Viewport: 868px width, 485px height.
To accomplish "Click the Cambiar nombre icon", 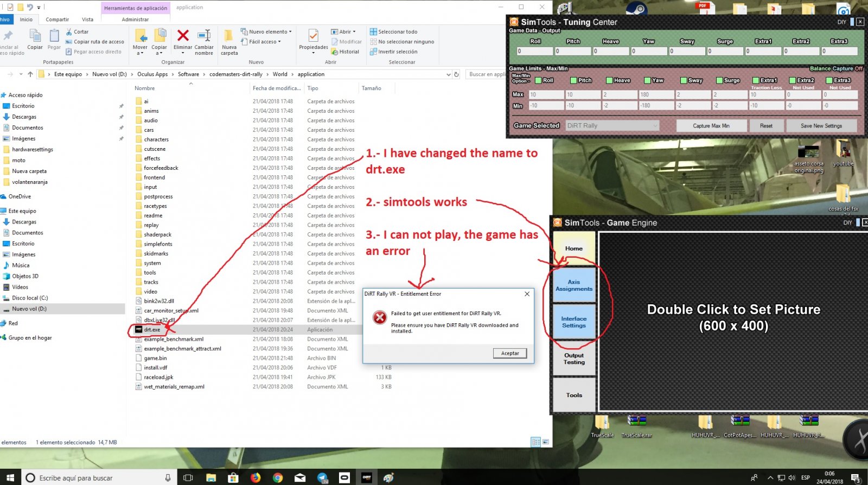I will (204, 36).
